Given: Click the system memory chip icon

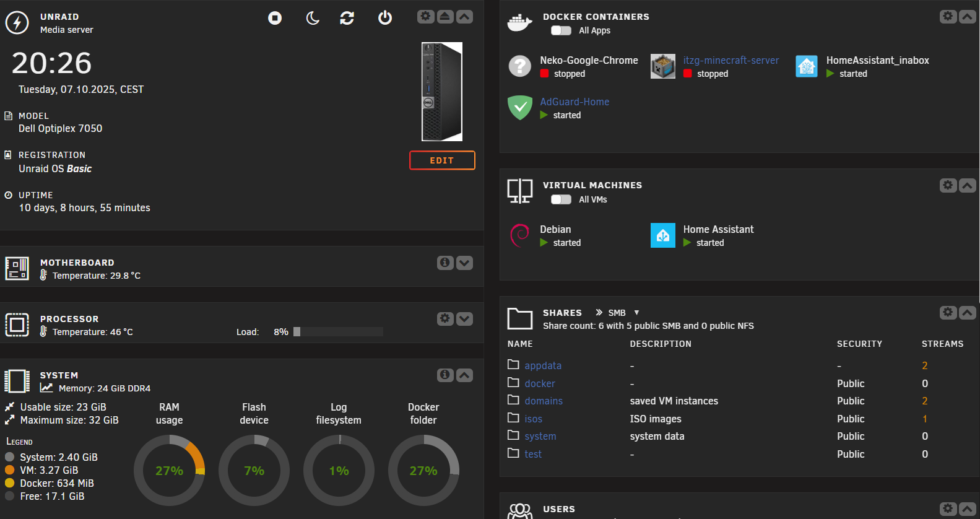Looking at the screenshot, I should (17, 381).
